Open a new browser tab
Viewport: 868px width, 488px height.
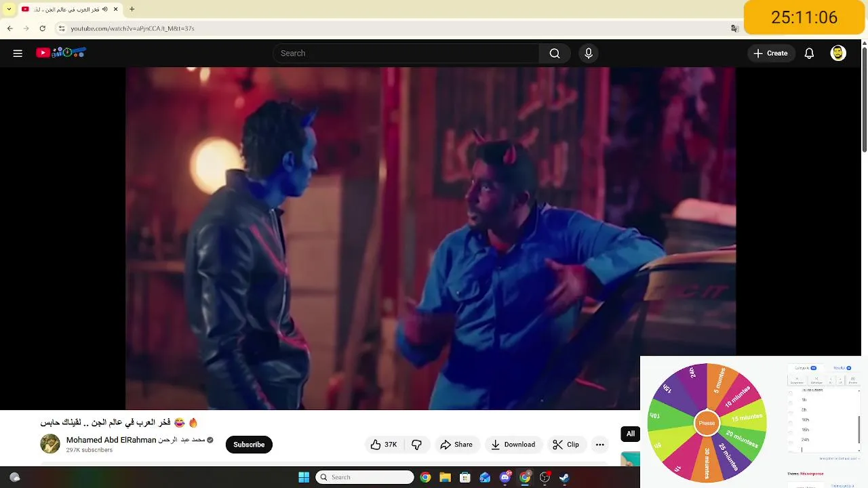tap(132, 9)
